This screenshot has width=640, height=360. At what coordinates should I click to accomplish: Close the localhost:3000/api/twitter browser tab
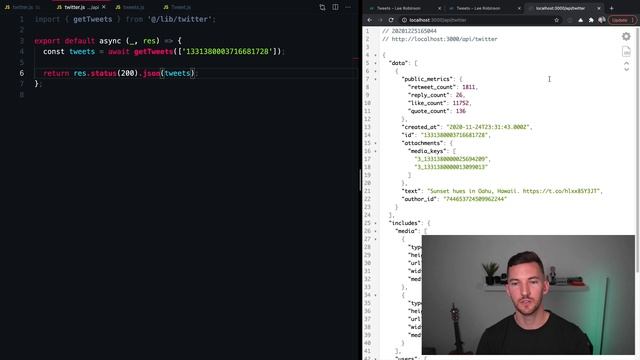pyautogui.click(x=599, y=8)
